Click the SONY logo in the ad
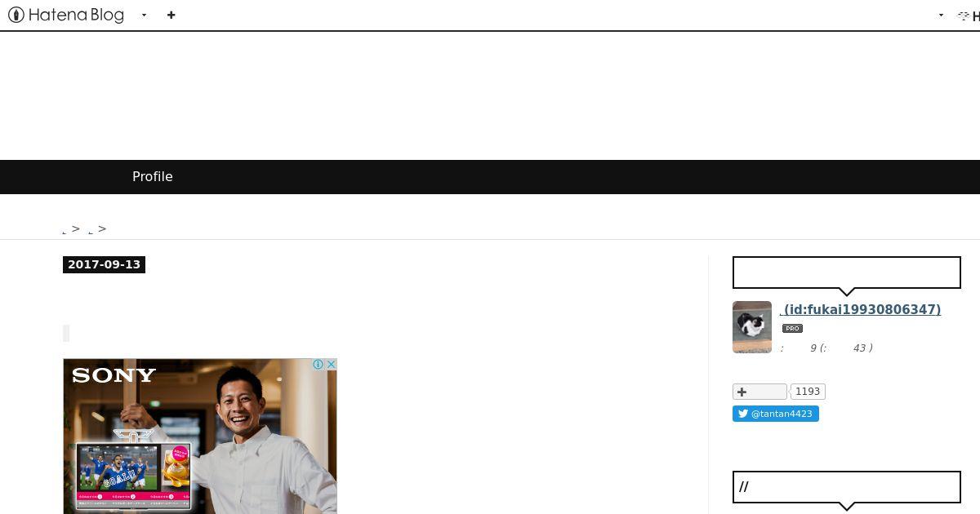Viewport: 980px width, 514px height. 114,375
